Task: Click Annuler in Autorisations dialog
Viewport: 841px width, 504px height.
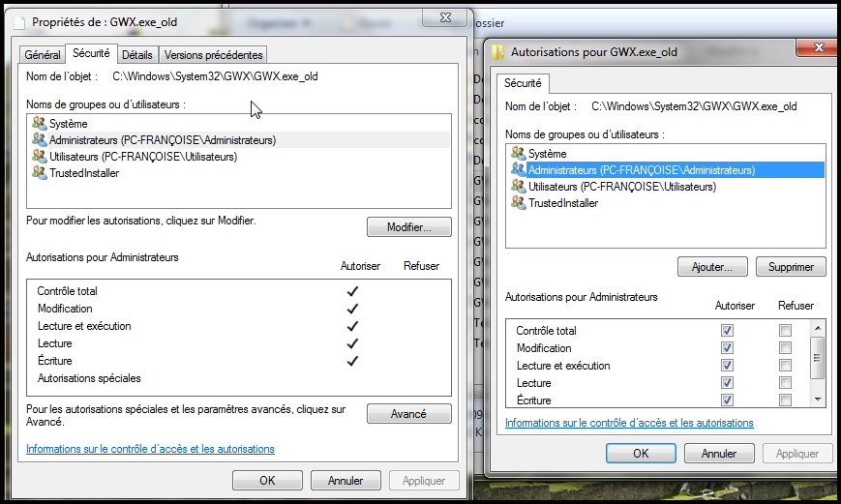Action: [x=719, y=453]
